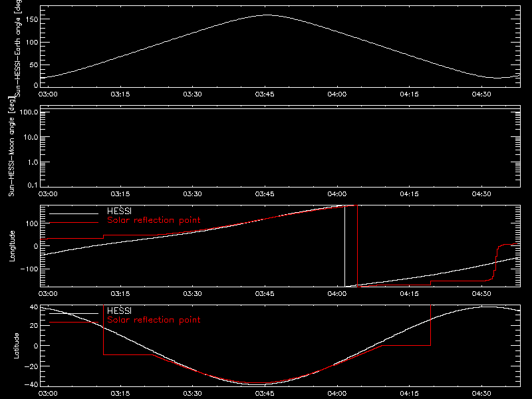Select the 100 tick on Earth angle plot
The height and width of the screenshot is (399, 532).
(32, 43)
